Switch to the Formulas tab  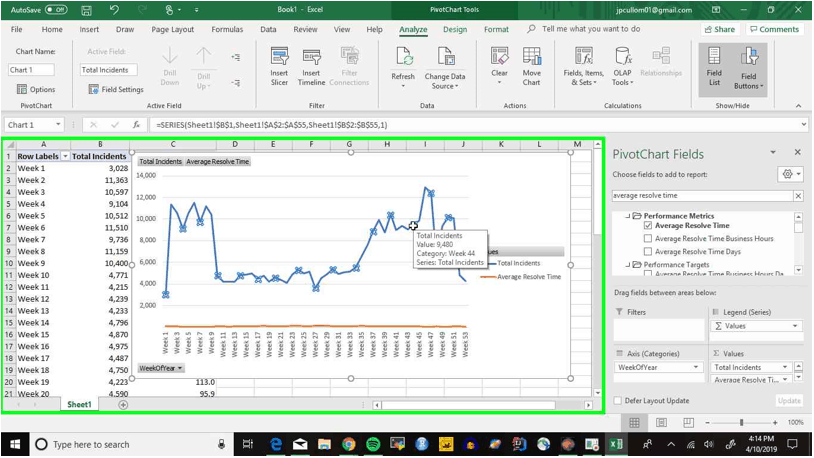click(227, 29)
